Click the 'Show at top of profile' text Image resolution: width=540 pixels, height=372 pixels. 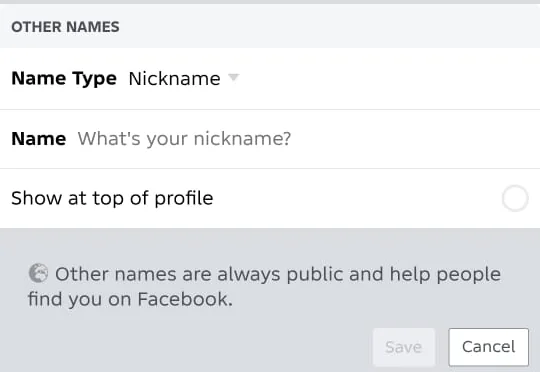112,198
